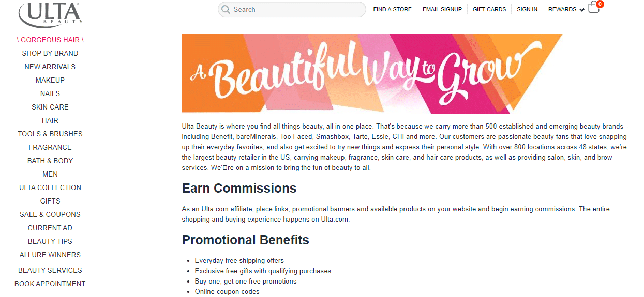Go to the Fragrance section
The image size is (644, 297).
(x=50, y=147)
